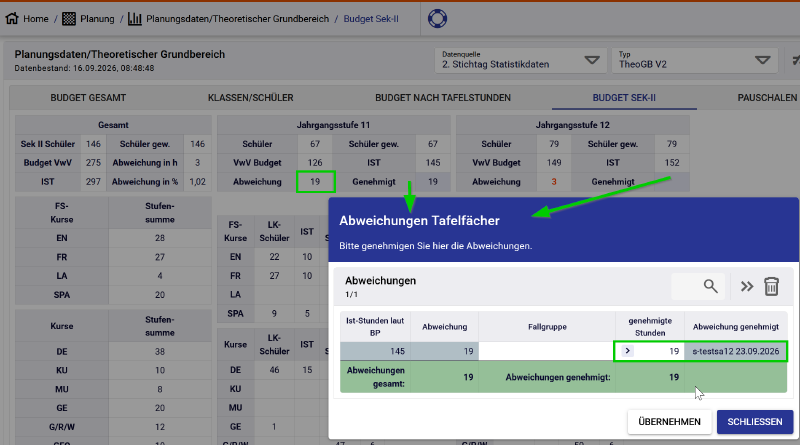Click the Jahrgangsstufe 12 IST value 152

coord(672,163)
